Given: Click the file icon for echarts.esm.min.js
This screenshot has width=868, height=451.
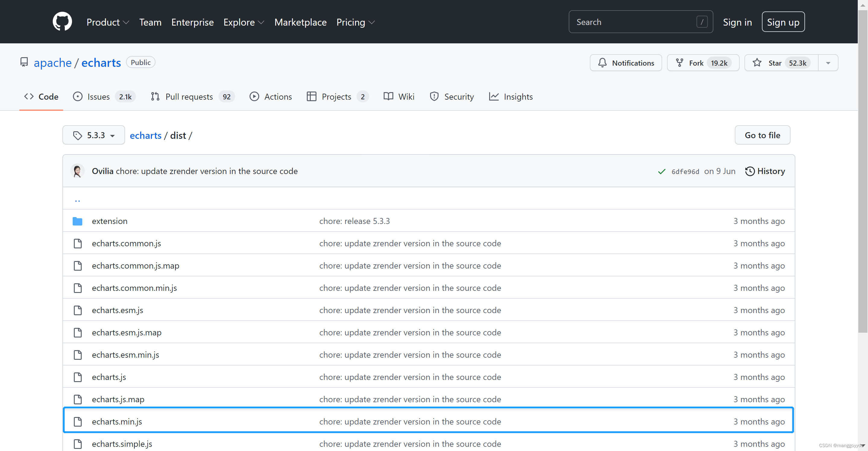Looking at the screenshot, I should point(77,355).
